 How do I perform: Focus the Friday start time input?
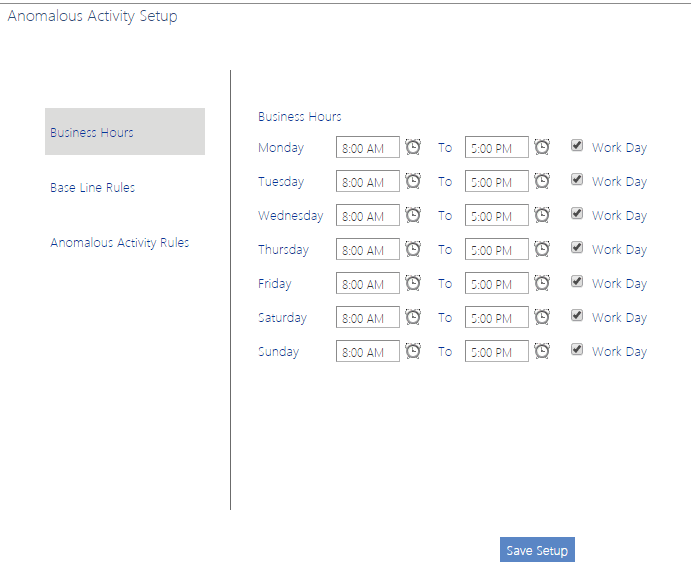[x=367, y=284]
